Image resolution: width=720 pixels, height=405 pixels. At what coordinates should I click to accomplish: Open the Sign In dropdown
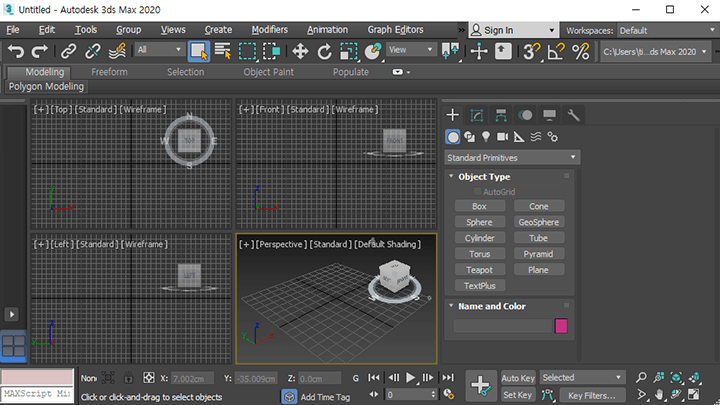(x=513, y=30)
